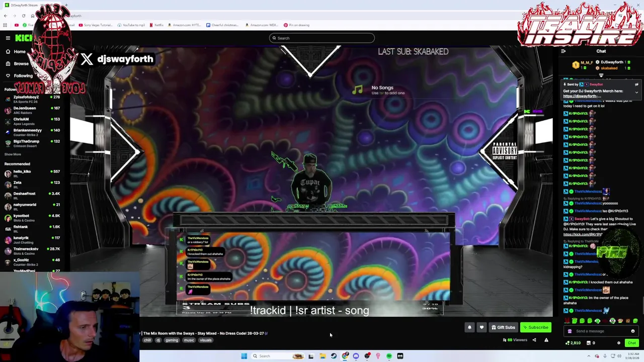Select the chill tag
The width and height of the screenshot is (644, 362).
[147, 340]
